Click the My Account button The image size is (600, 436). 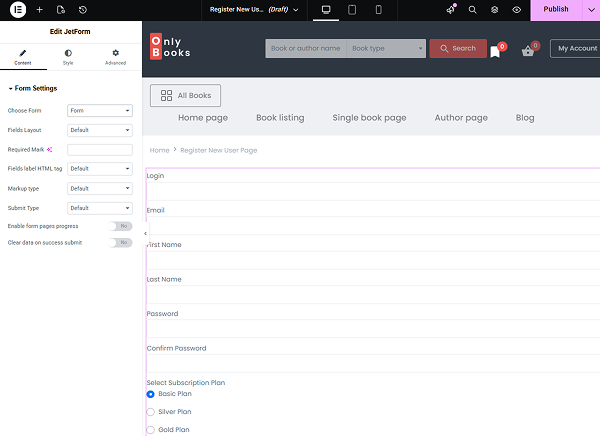coord(577,48)
